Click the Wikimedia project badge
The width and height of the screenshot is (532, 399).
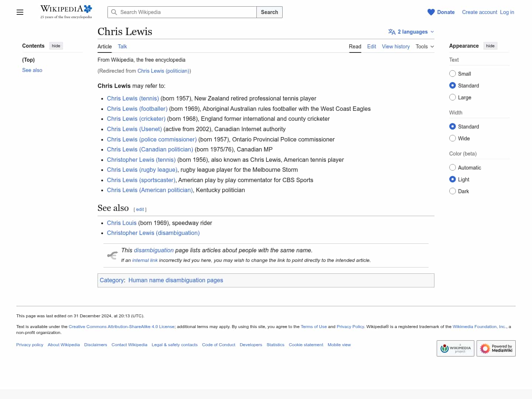(x=455, y=348)
